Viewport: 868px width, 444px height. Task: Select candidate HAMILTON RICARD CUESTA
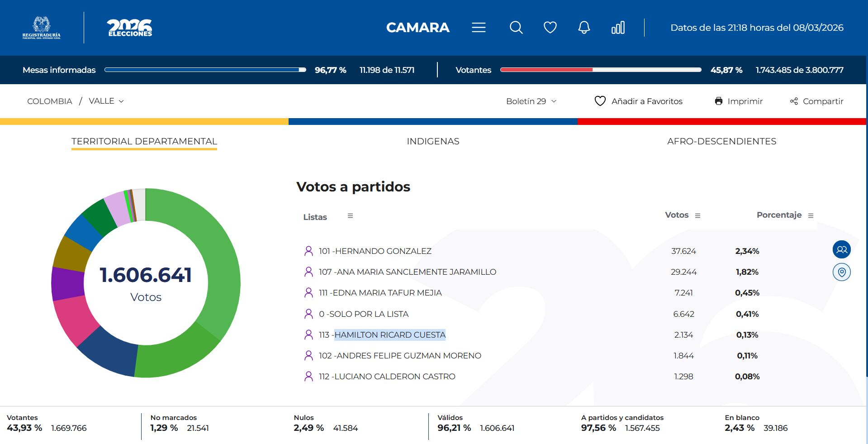(390, 335)
